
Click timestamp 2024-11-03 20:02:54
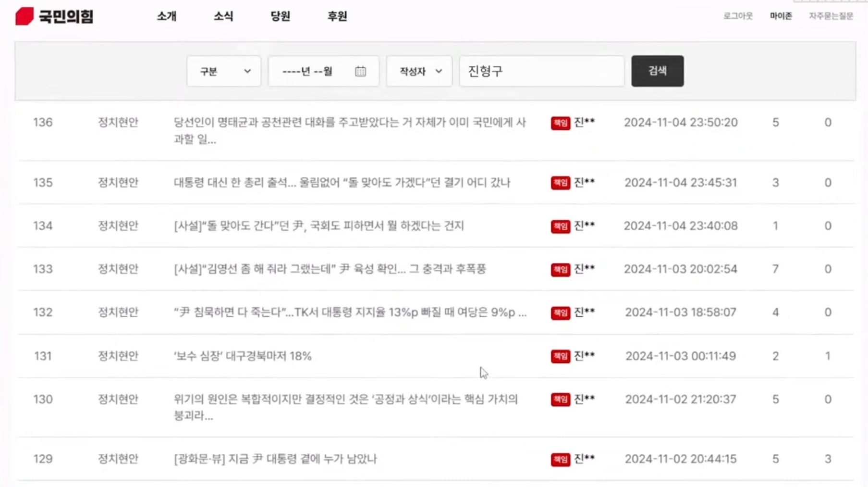681,269
